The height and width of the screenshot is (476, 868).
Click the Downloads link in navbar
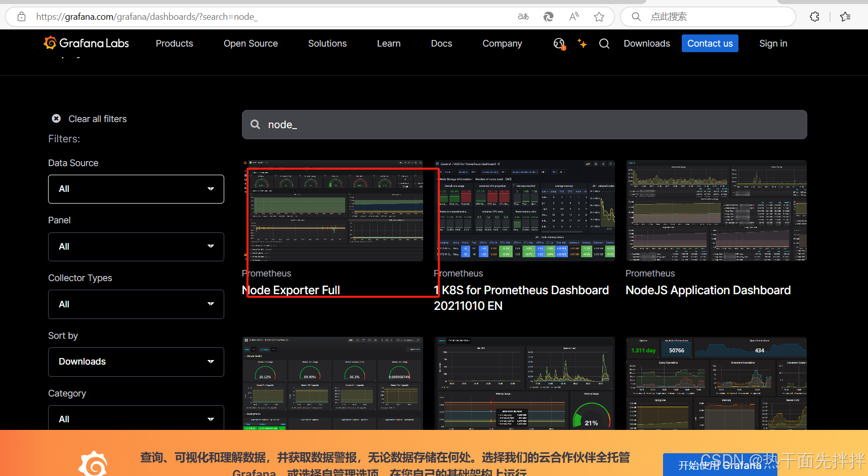[x=647, y=44]
